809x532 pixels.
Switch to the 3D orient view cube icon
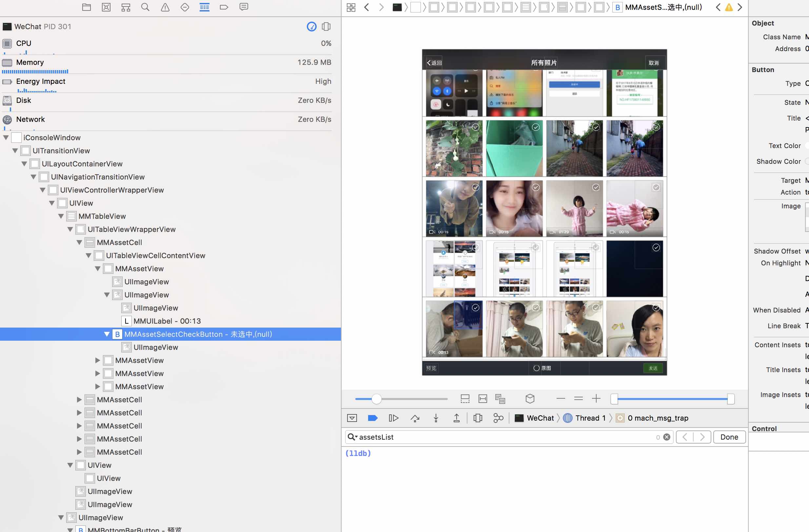(x=530, y=398)
